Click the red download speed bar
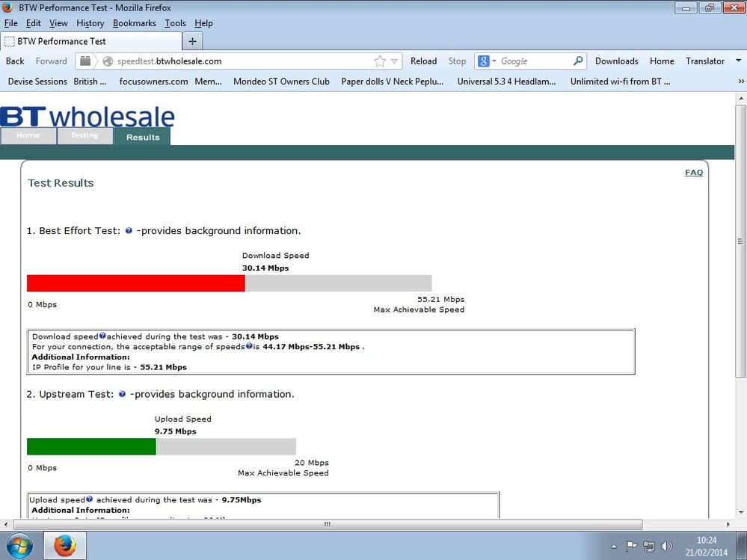747x560 pixels. coord(136,283)
